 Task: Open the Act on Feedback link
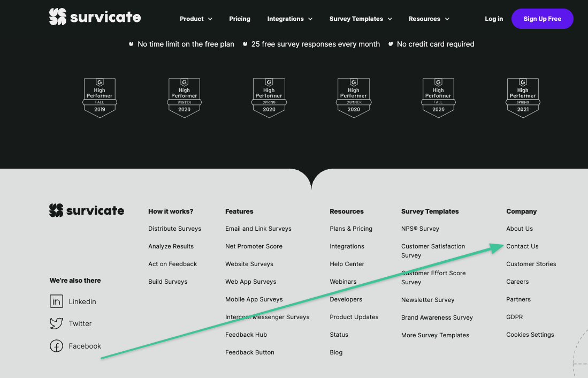(172, 264)
